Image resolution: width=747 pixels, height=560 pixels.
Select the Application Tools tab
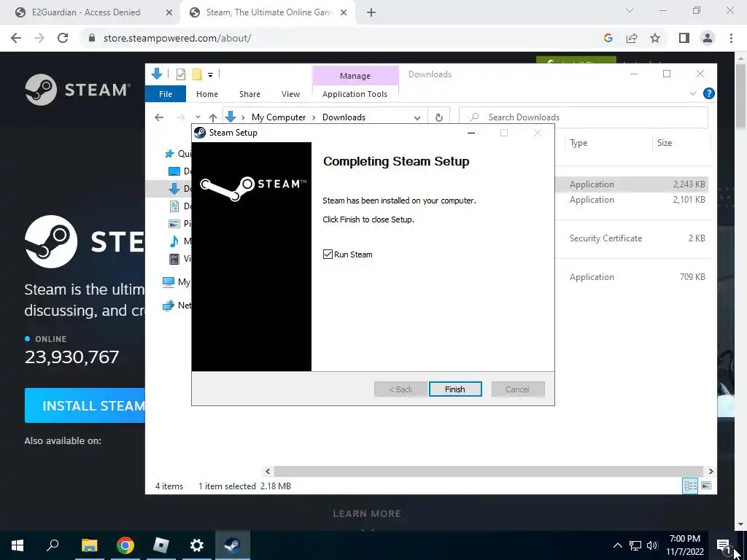click(x=355, y=94)
